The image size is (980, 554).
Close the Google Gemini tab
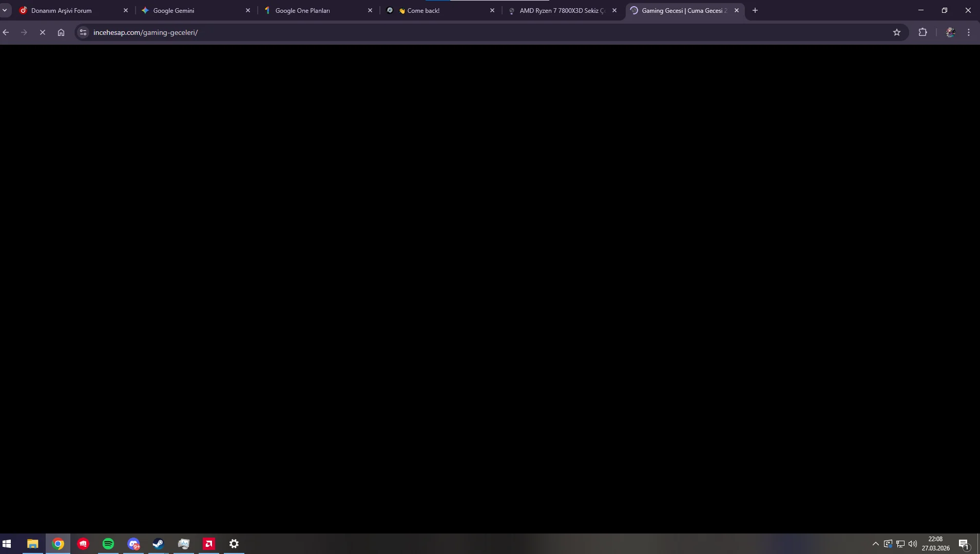pos(248,10)
